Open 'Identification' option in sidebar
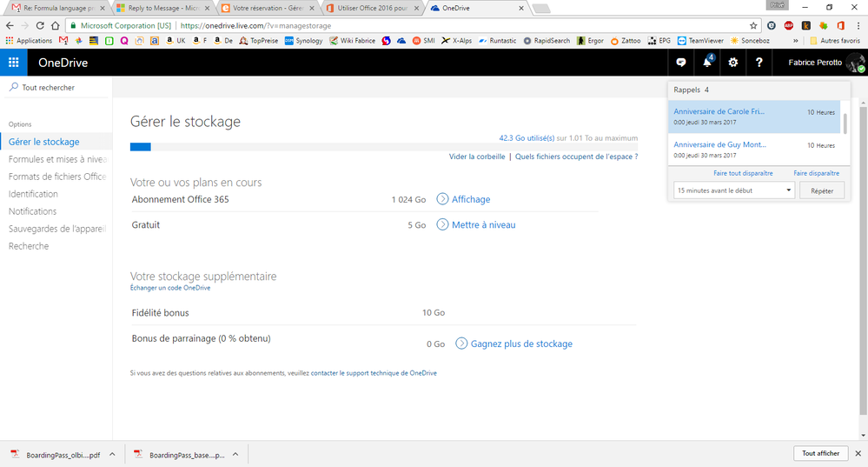 pos(33,194)
